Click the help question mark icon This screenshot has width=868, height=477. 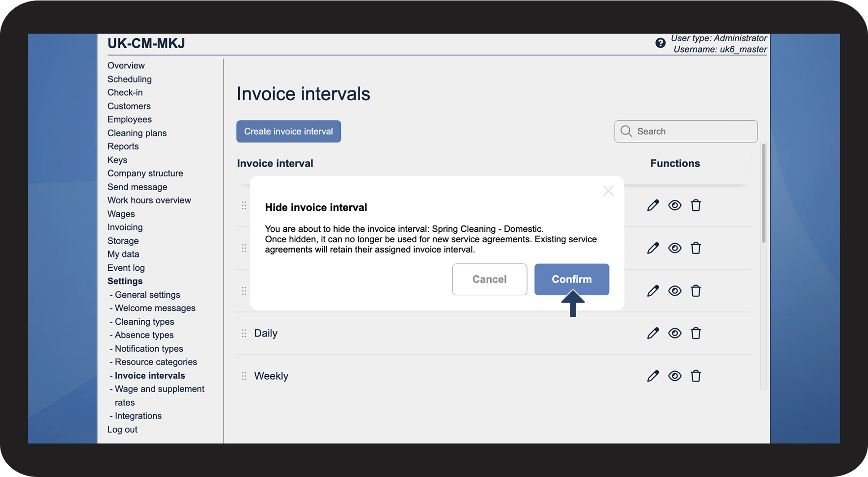point(660,43)
